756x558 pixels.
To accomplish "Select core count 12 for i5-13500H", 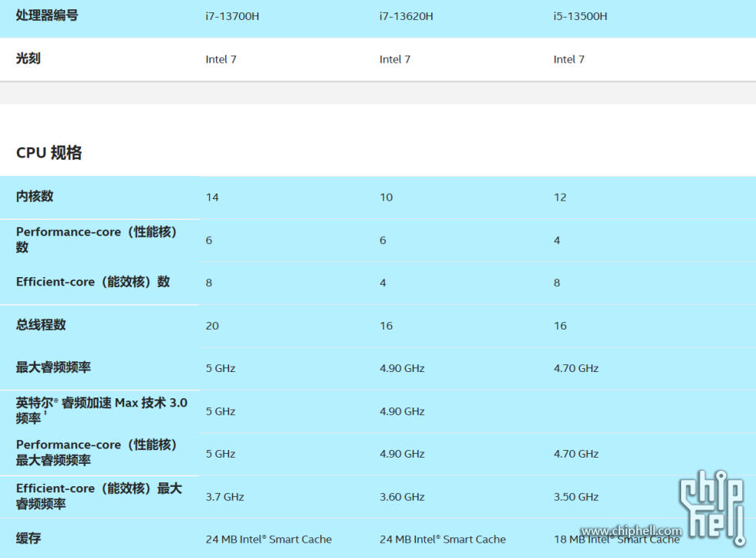I will (x=560, y=198).
